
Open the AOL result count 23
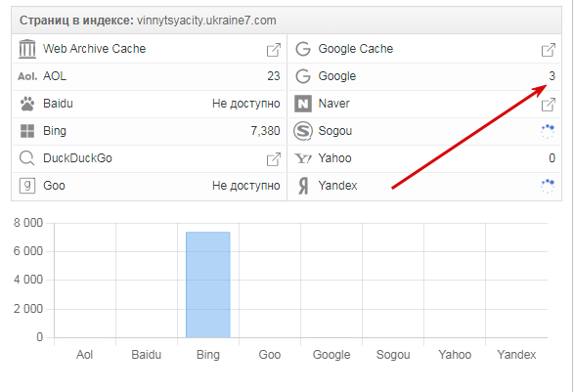pyautogui.click(x=274, y=76)
